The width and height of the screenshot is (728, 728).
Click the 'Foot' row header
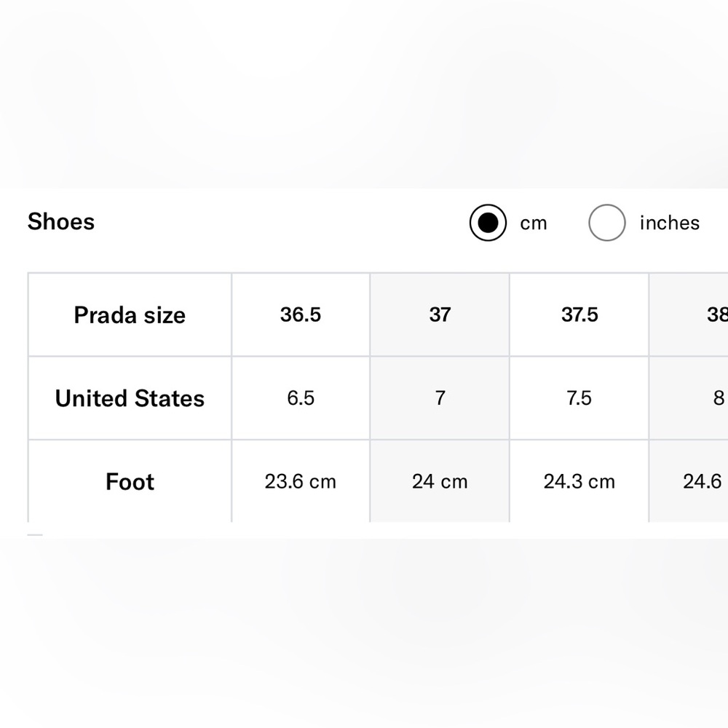130,481
